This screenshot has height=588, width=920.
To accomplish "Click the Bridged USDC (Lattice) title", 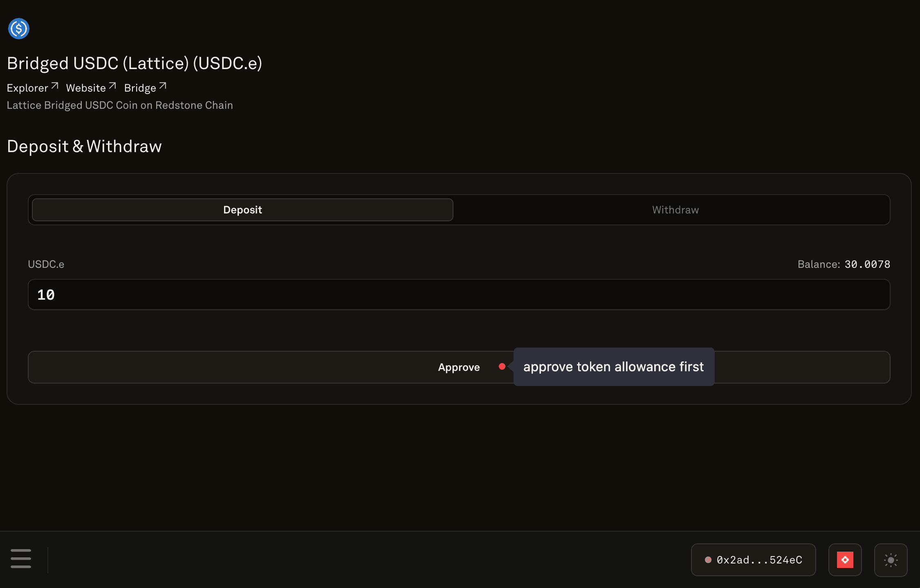I will coord(135,63).
